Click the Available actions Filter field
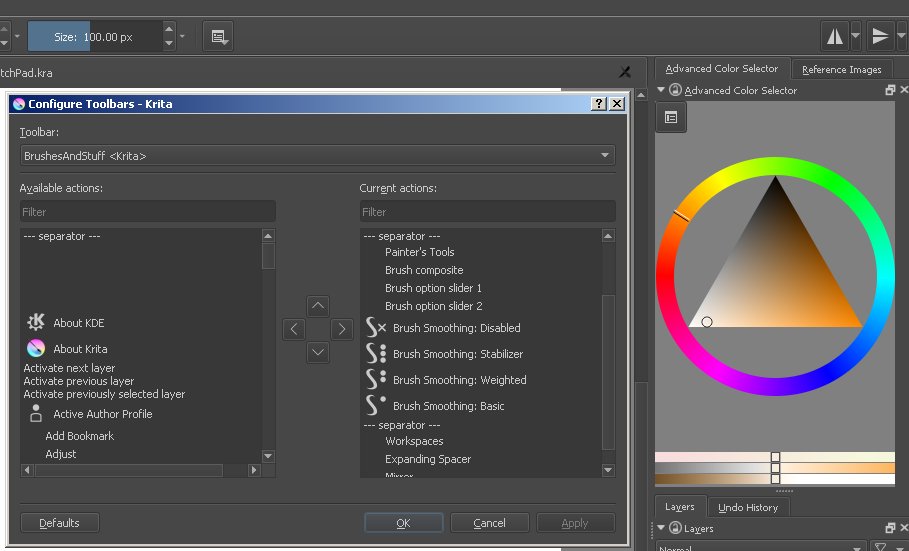 click(148, 212)
